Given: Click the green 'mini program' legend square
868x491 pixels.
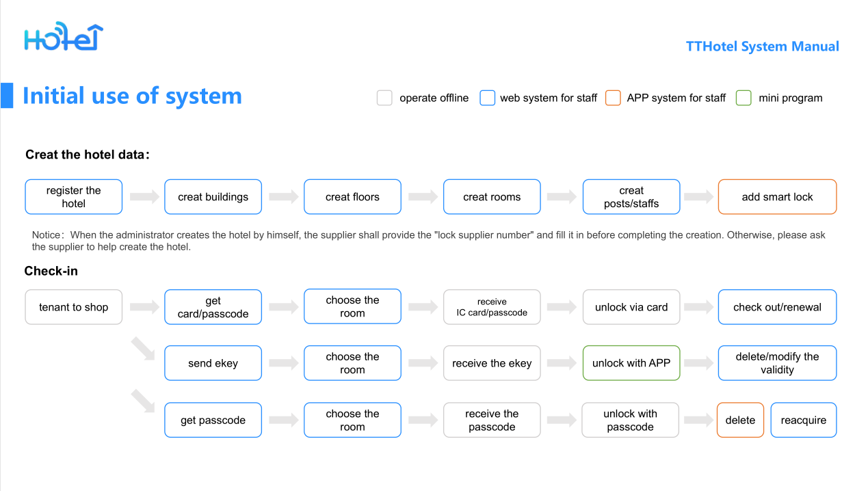Looking at the screenshot, I should click(x=744, y=98).
